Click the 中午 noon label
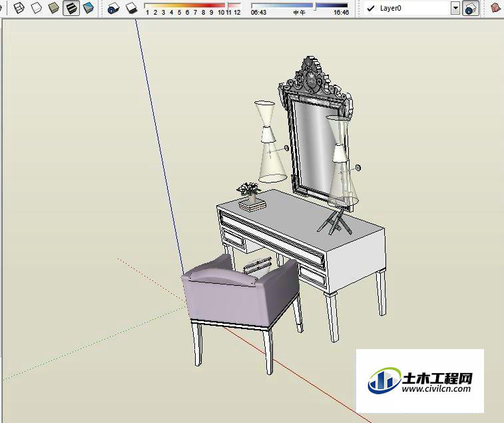 point(299,13)
